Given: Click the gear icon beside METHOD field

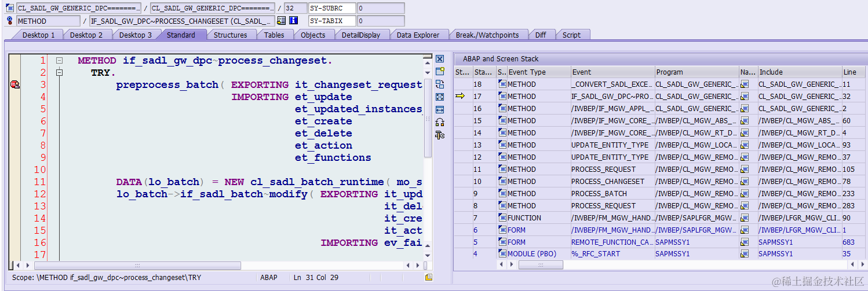Looking at the screenshot, I should coord(10,21).
